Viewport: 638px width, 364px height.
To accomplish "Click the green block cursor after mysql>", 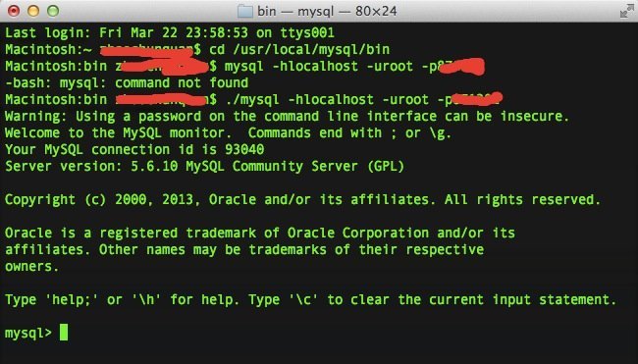I will click(64, 333).
